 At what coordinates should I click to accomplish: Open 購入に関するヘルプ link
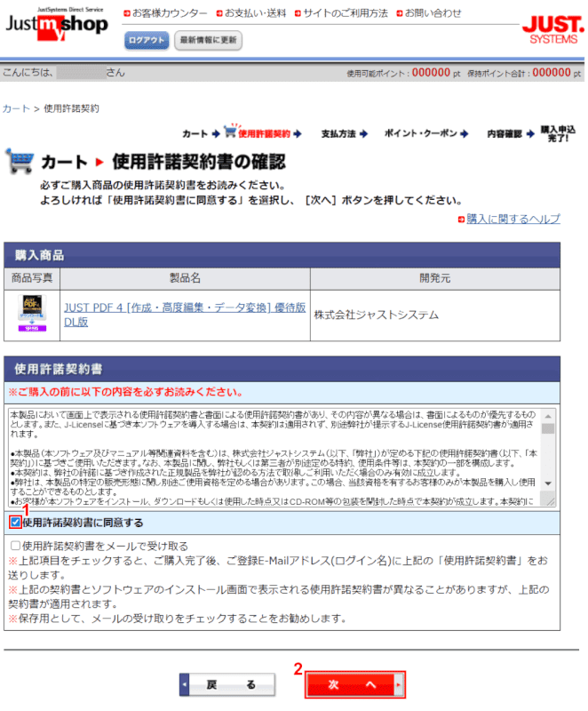513,219
